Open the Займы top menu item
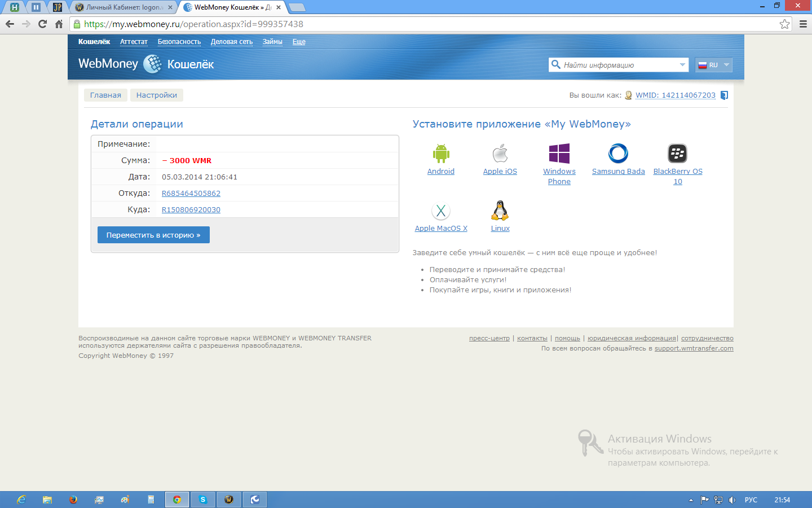Viewport: 812px width, 508px height. pyautogui.click(x=272, y=42)
